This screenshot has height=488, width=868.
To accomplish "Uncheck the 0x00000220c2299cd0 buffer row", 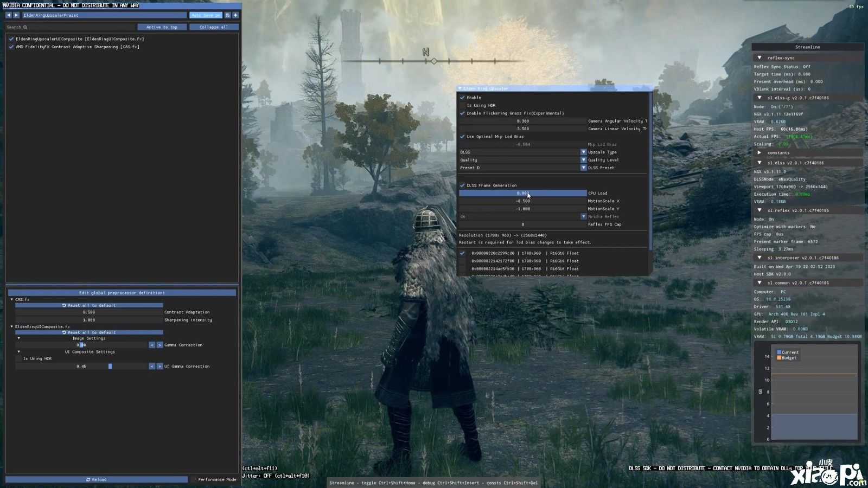I will [x=462, y=253].
